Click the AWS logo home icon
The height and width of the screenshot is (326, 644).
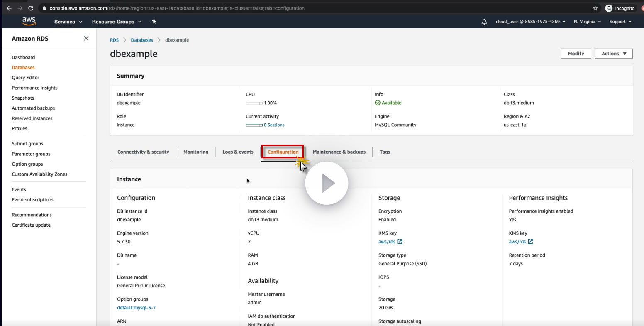pyautogui.click(x=29, y=21)
